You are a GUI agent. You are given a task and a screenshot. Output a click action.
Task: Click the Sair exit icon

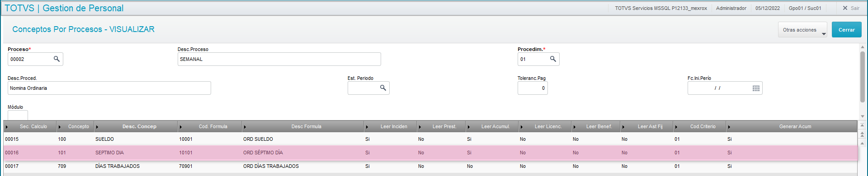point(845,8)
